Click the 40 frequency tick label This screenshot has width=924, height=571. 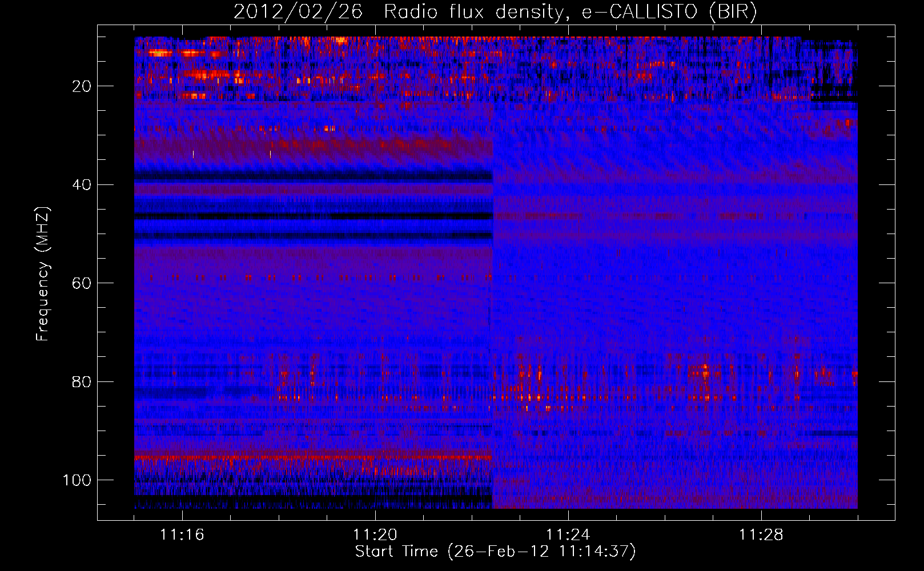(82, 185)
